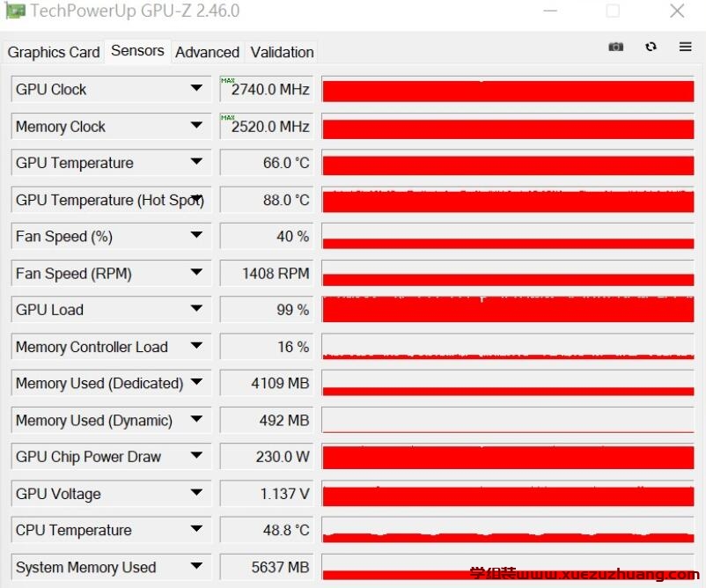Image resolution: width=706 pixels, height=588 pixels.
Task: Open GPU Chip Power Draw dropdown
Action: [196, 457]
